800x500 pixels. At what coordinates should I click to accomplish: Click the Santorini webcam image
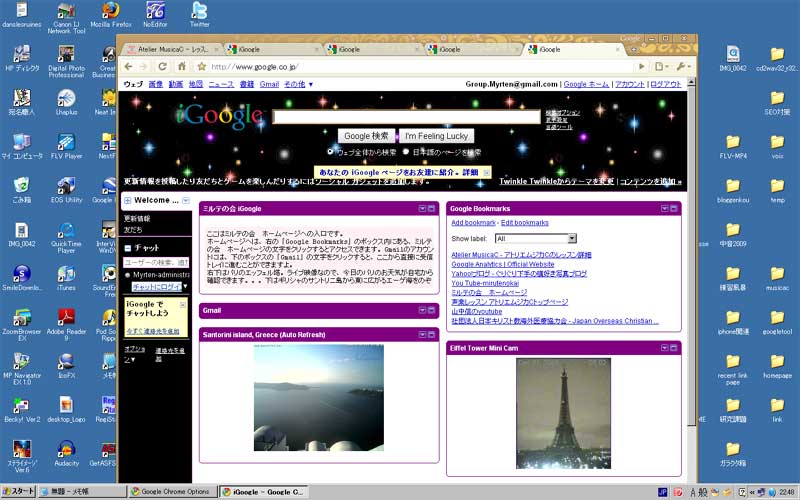[x=319, y=397]
